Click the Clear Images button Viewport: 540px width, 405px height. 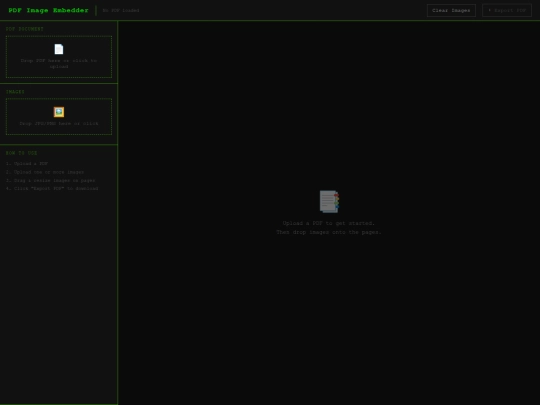451,10
